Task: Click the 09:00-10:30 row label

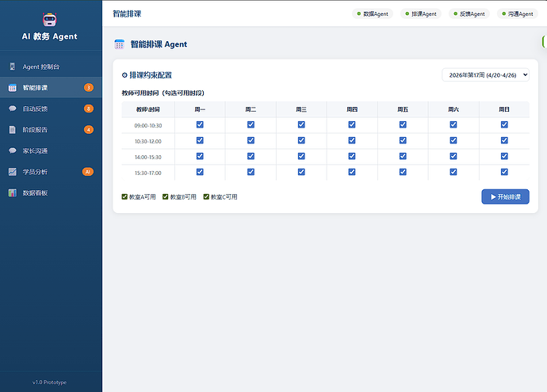Action: click(148, 125)
